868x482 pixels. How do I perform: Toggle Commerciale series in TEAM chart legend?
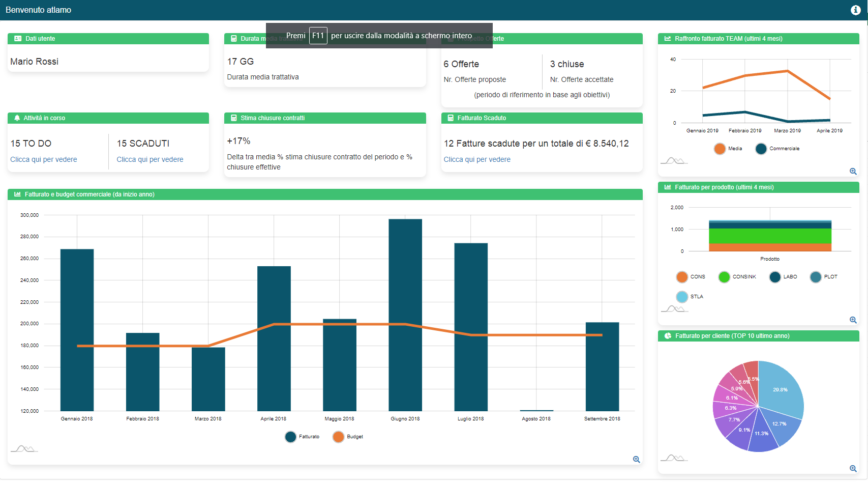pos(777,149)
